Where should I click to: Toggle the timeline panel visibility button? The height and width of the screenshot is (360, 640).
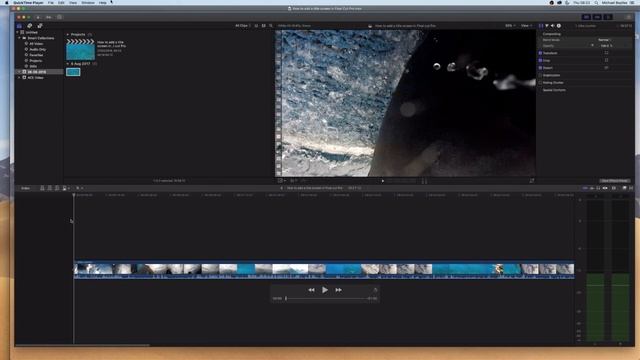[x=597, y=17]
